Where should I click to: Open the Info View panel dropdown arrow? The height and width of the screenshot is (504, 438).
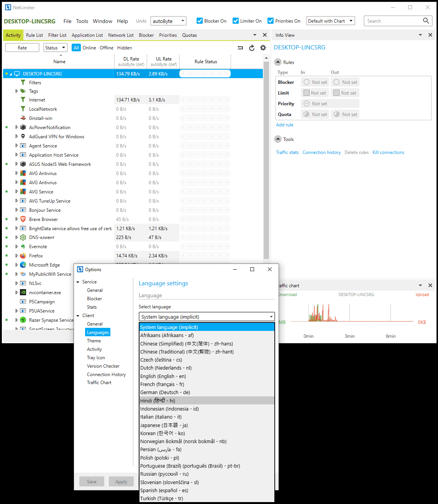point(420,35)
